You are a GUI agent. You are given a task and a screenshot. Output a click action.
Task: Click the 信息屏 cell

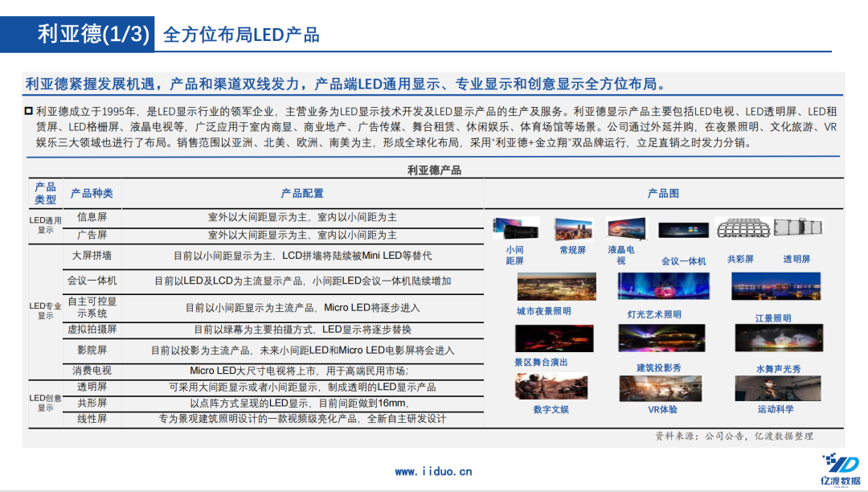point(92,217)
